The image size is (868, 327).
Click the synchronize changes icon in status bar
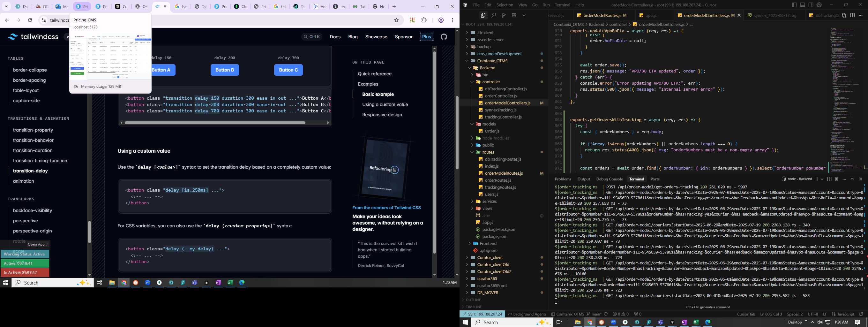606,314
